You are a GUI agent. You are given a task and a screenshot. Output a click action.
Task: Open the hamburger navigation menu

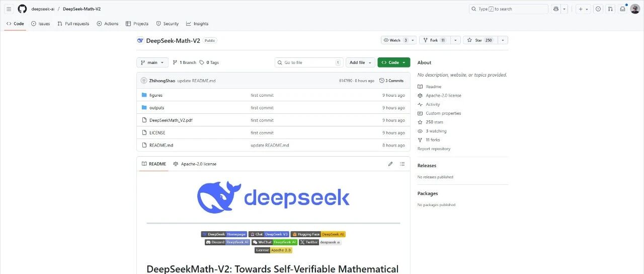pyautogui.click(x=9, y=9)
